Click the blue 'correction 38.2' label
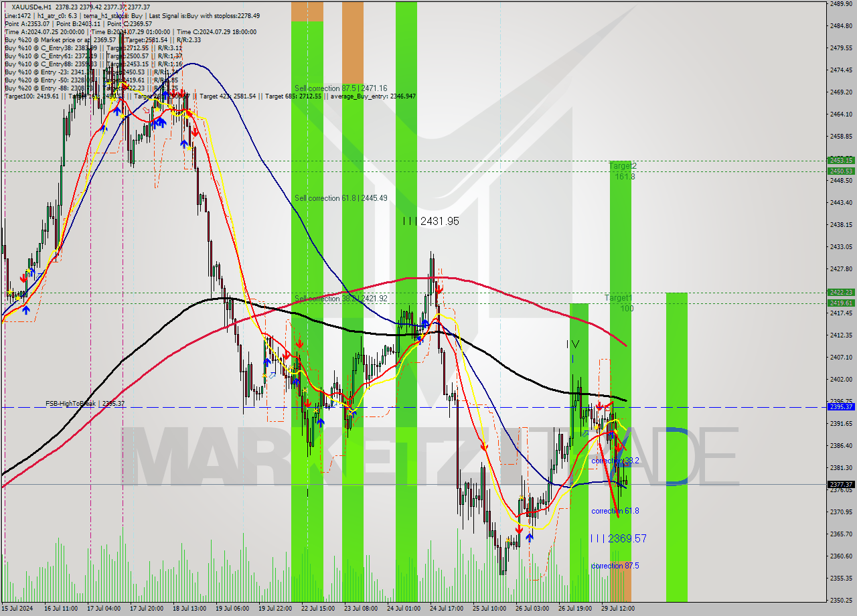This screenshot has width=857, height=616. pos(615,461)
